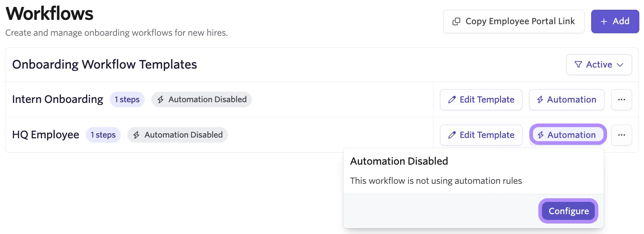Click the pencil icon in HQ Employee's Edit Template

click(x=452, y=135)
